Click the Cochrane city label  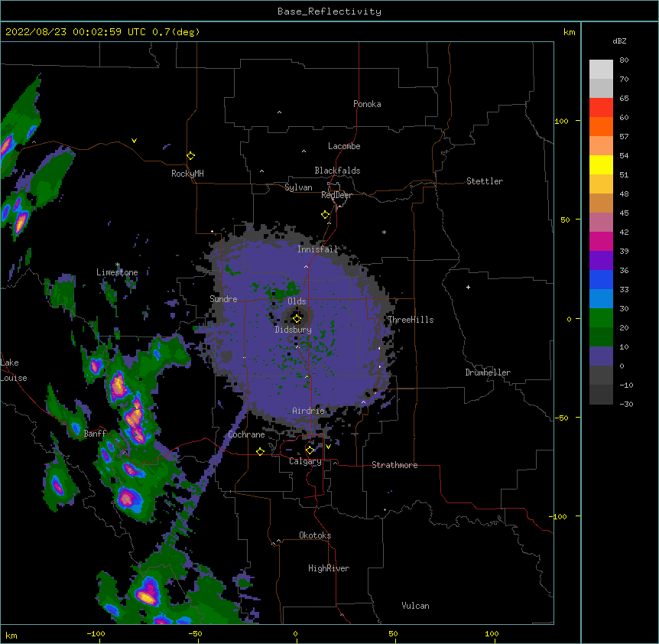[x=246, y=434]
